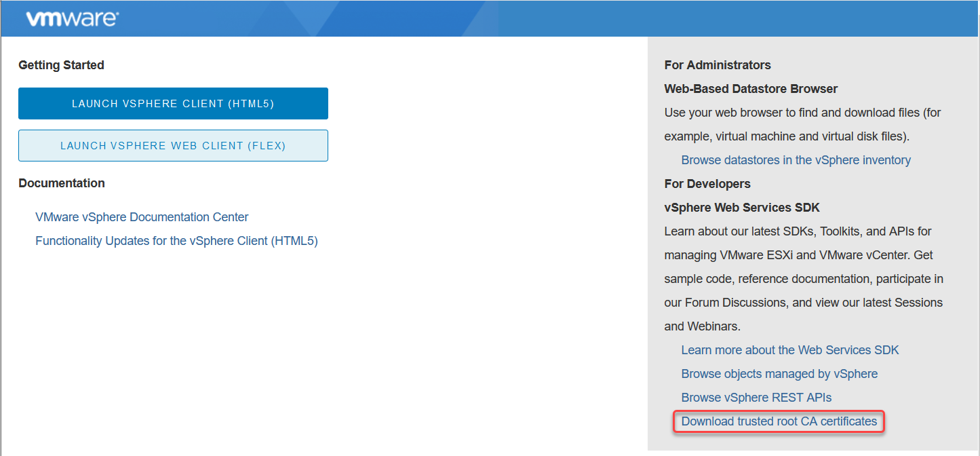
Task: Open Functionality Updates for the vSphere Client link
Action: coord(176,241)
